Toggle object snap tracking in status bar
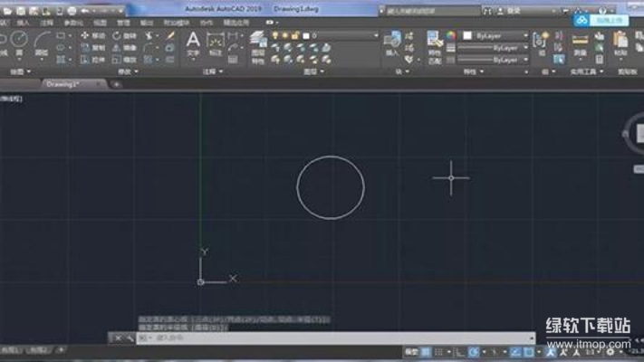The width and height of the screenshot is (644, 362). click(515, 352)
